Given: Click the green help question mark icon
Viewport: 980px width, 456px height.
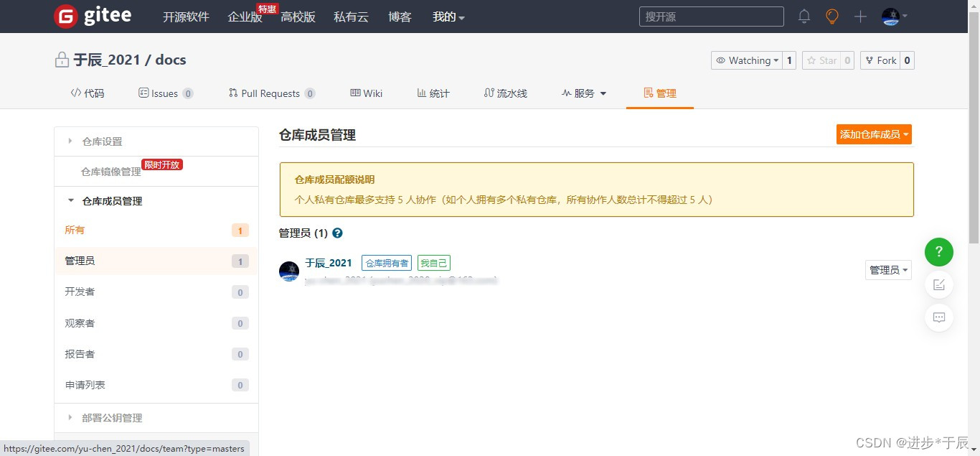Looking at the screenshot, I should 938,252.
